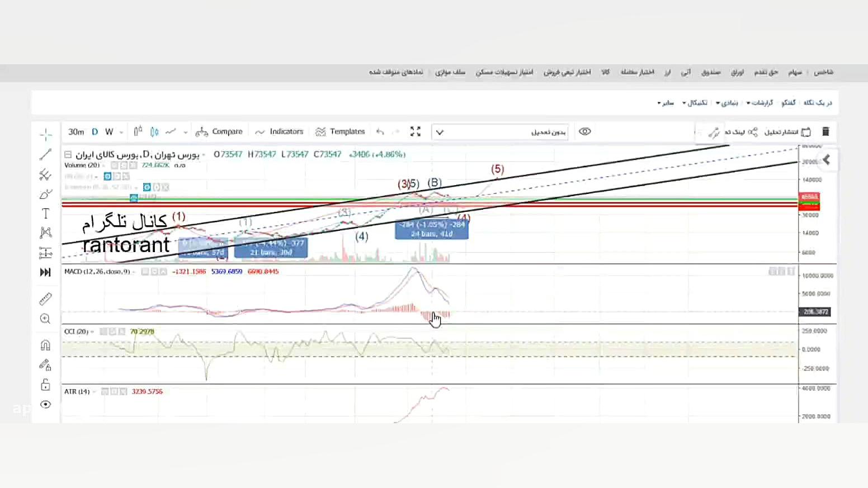Open the سایر dropdown menu
This screenshot has height=488, width=868.
666,103
